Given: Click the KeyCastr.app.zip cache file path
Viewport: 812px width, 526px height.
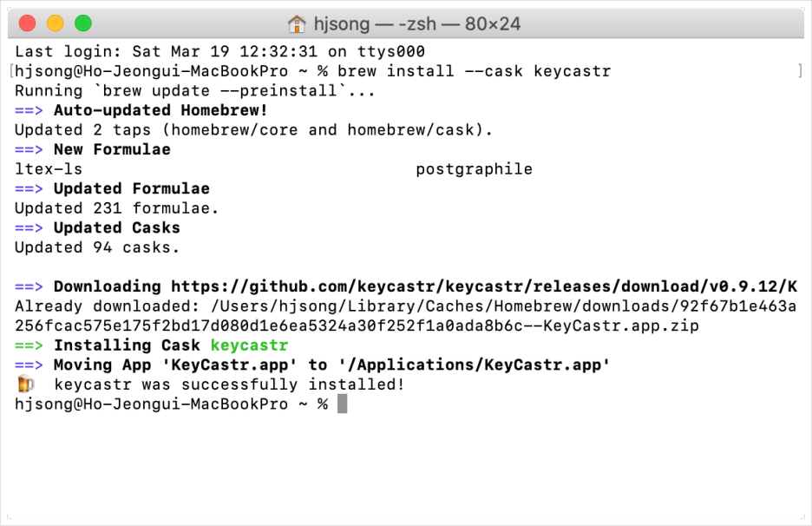Looking at the screenshot, I should [405, 316].
